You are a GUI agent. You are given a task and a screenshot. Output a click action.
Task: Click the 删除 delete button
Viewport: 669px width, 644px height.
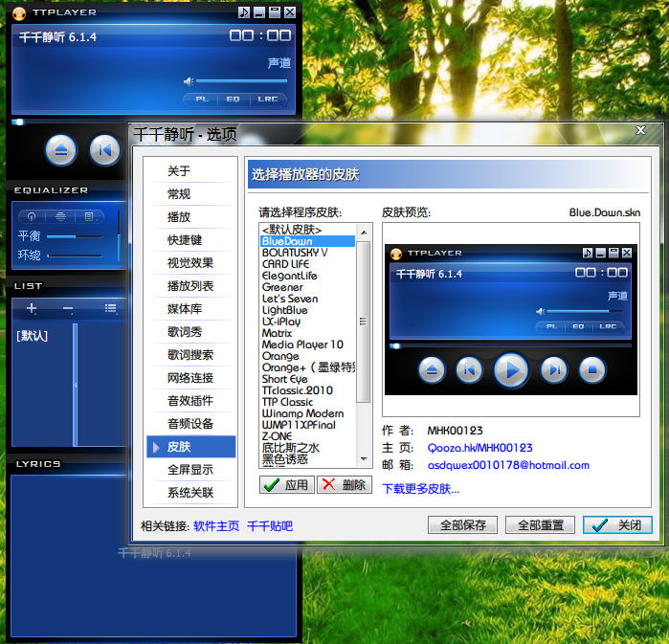pyautogui.click(x=345, y=485)
